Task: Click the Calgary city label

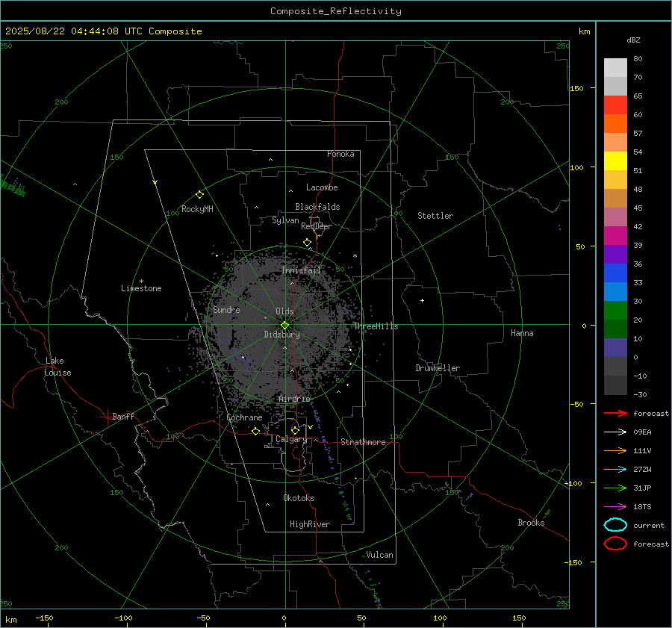Action: pyautogui.click(x=291, y=439)
